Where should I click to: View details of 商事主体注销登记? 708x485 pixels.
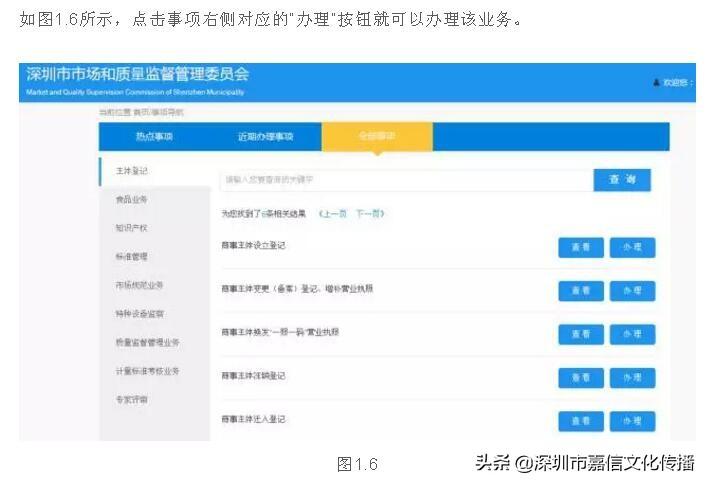[x=581, y=378]
